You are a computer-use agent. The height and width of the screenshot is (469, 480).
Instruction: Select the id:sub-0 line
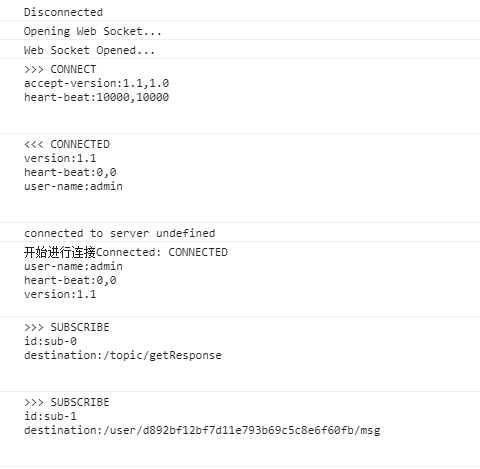coord(50,341)
